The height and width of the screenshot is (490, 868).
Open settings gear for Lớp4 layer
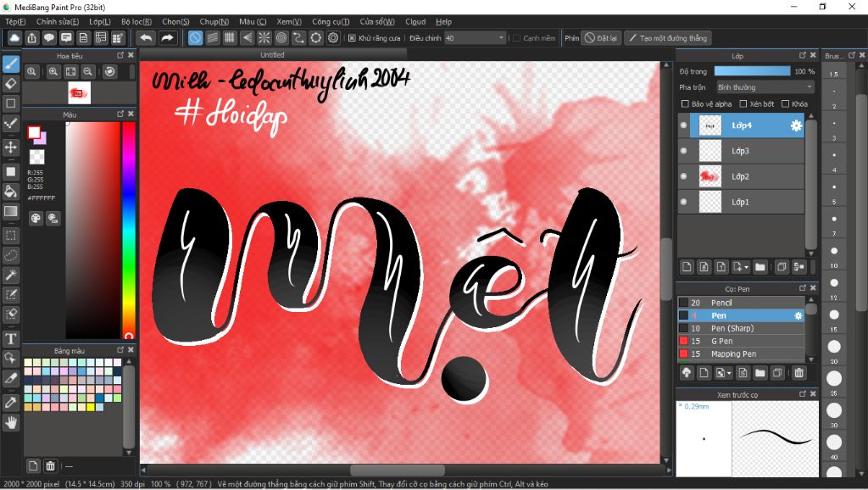click(796, 125)
